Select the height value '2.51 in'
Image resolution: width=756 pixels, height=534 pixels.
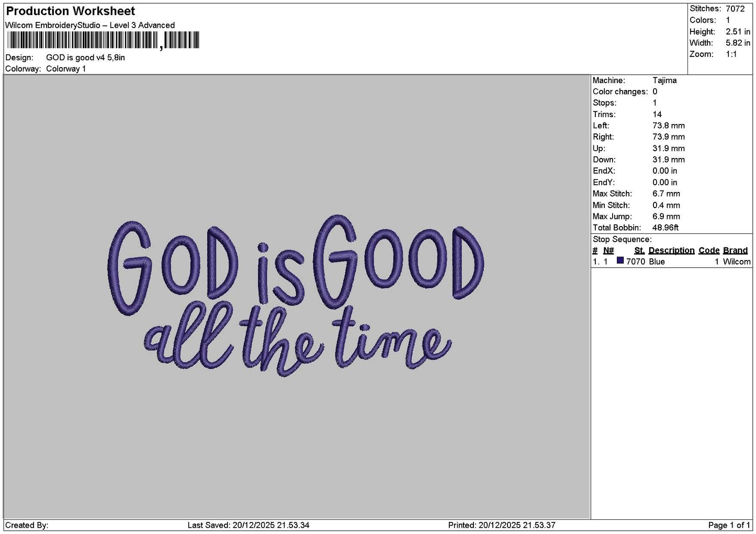pyautogui.click(x=738, y=32)
